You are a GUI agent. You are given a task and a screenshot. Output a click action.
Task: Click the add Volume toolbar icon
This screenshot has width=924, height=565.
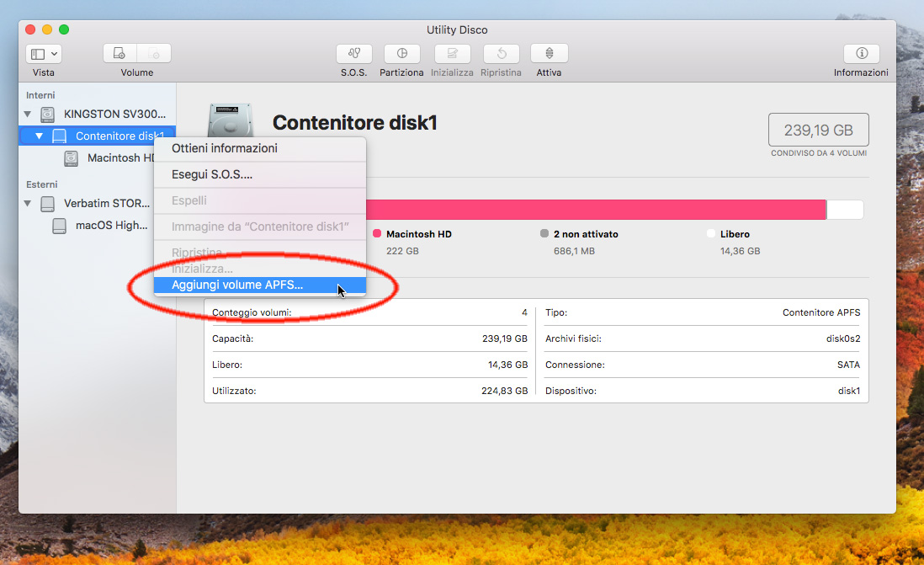coord(119,53)
